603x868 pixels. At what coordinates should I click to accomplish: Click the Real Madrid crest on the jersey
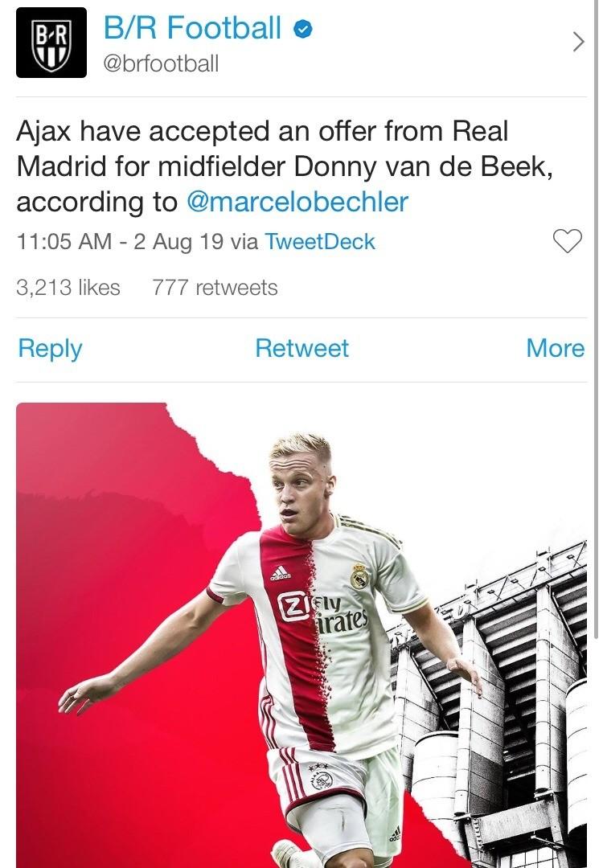coord(359,575)
